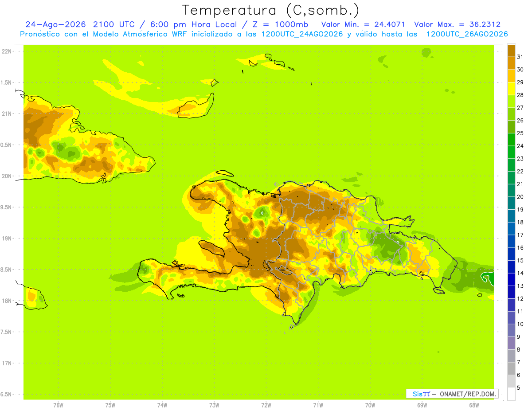Click the "76W" longitude axis label
532x411 pixels.
(58, 405)
